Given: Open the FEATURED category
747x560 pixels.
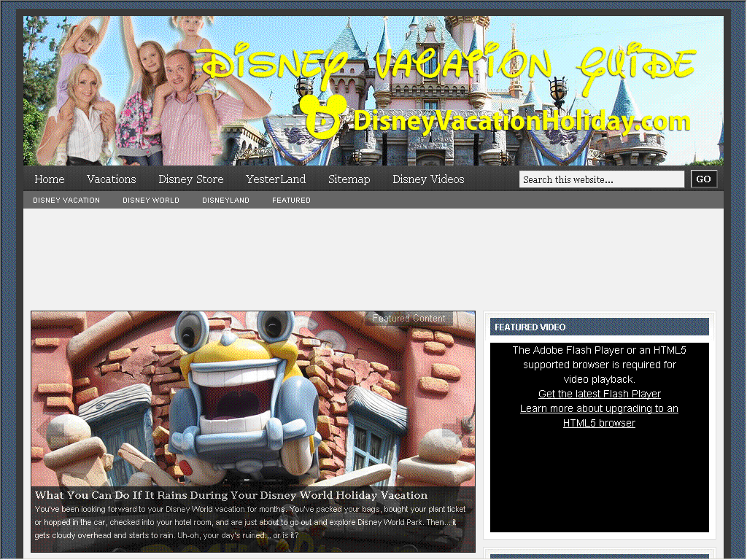Looking at the screenshot, I should coord(292,201).
